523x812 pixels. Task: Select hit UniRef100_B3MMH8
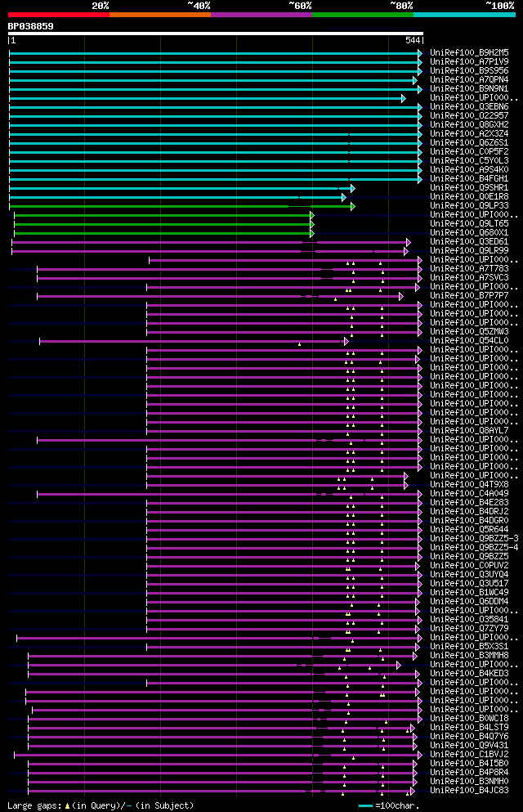coord(469,655)
